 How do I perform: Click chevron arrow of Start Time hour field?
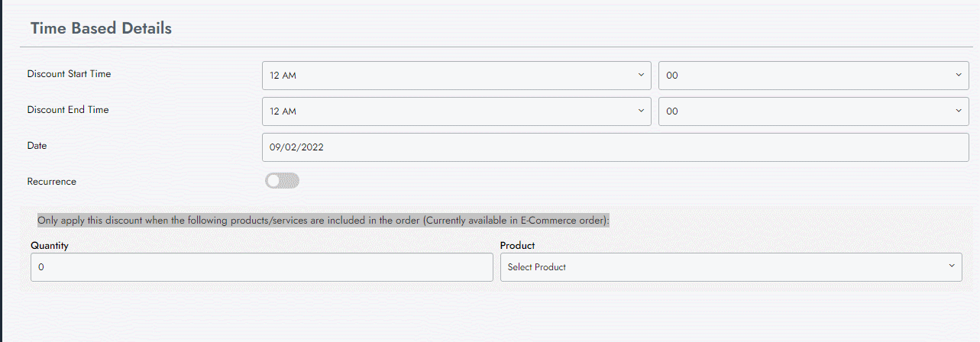click(x=641, y=75)
